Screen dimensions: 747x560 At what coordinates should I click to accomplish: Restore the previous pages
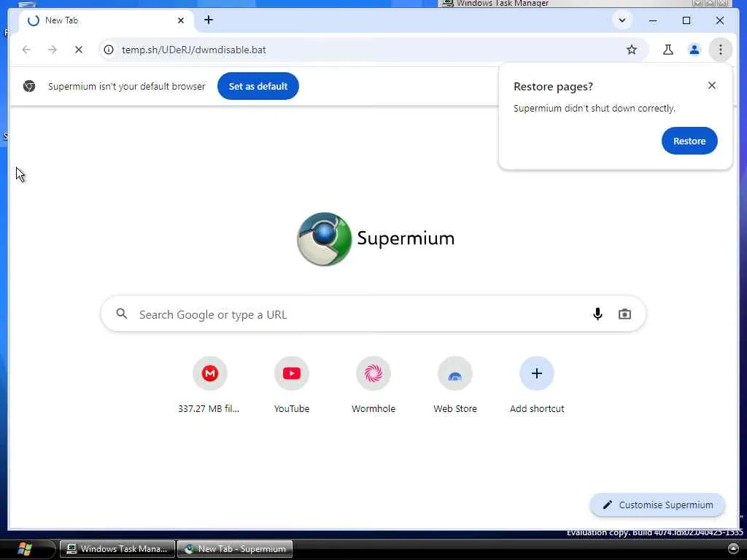689,141
